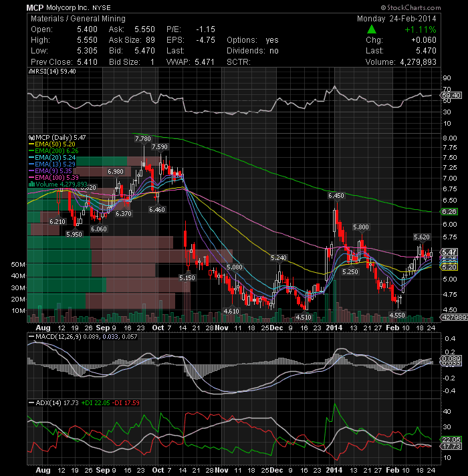Click the 5.620 price label
The image size is (468, 476).
coord(422,237)
